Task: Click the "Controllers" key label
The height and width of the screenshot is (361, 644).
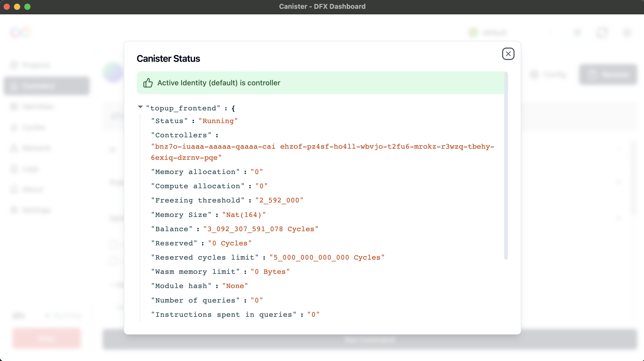Action: point(181,135)
